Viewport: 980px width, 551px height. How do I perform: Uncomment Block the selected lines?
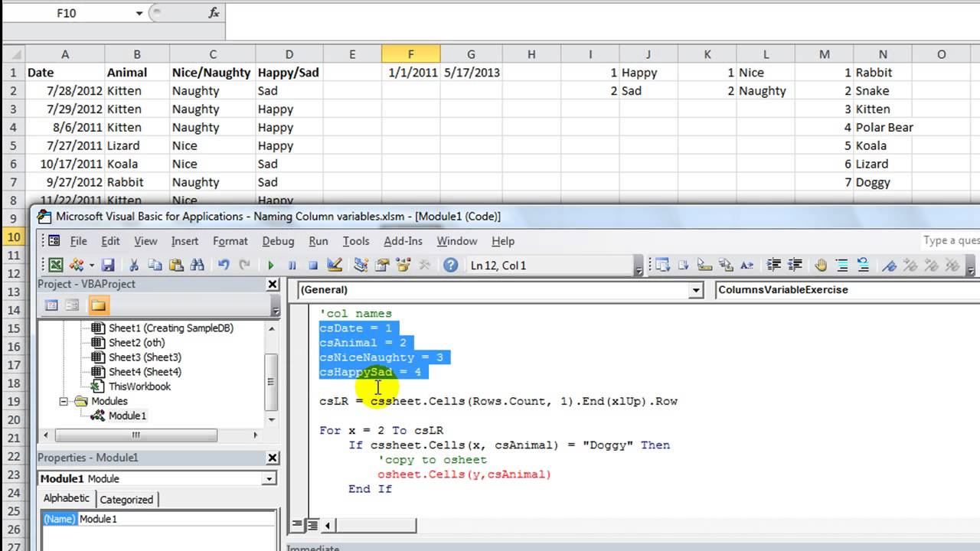[x=863, y=266]
